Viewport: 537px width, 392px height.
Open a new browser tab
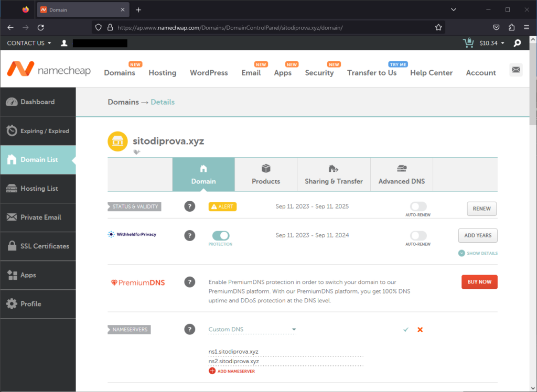pyautogui.click(x=138, y=9)
